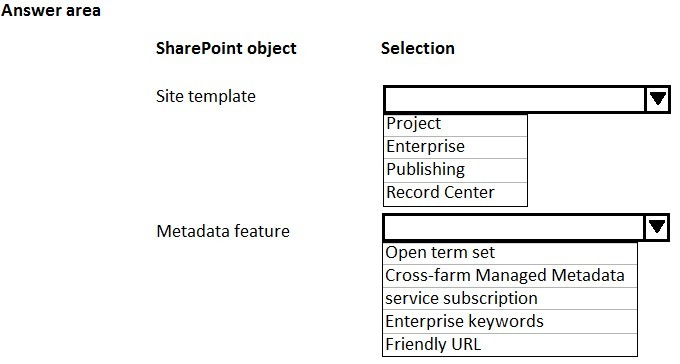Viewport: 680px width, 364px height.
Task: Pick the Friendly URL metadata option
Action: coord(510,345)
